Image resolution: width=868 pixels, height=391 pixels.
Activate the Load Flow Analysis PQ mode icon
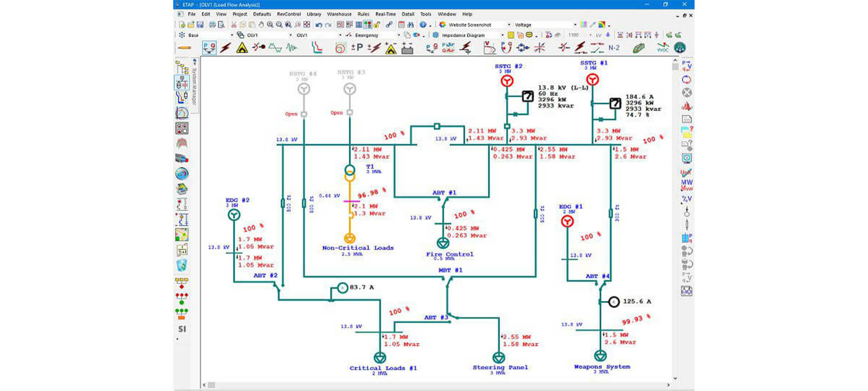click(x=209, y=47)
